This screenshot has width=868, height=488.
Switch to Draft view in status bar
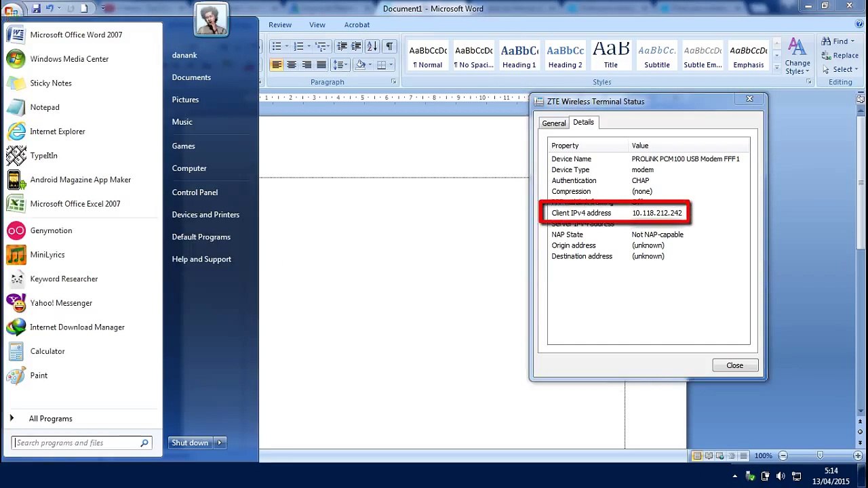[743, 455]
